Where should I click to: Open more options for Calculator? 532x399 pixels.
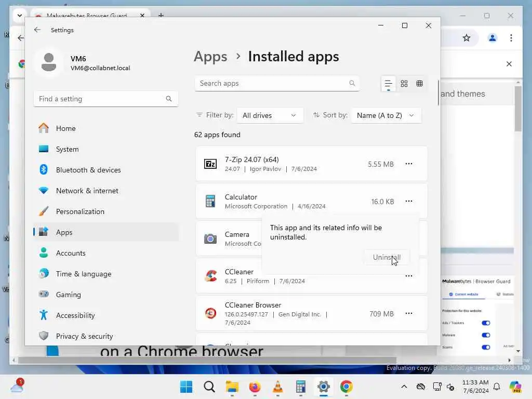[x=409, y=201]
